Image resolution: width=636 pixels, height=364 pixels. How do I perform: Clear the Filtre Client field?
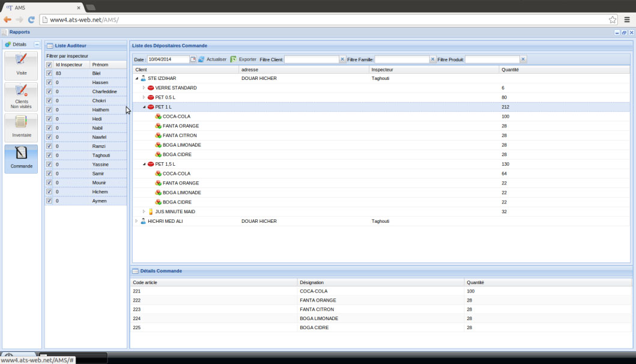342,59
